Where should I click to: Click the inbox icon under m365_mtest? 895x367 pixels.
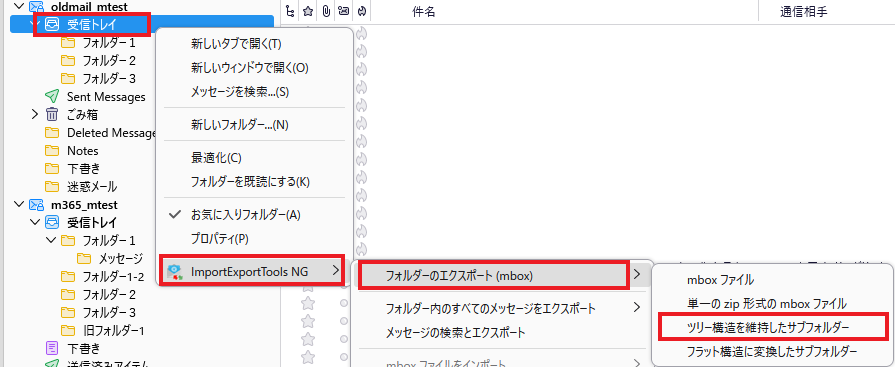52,221
